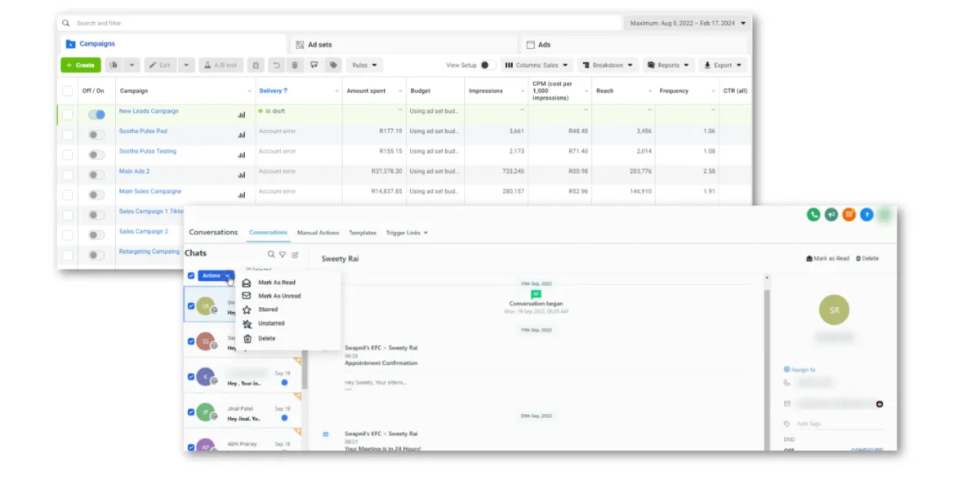Click the search icon in Chats panel
Viewport: 980px width, 494px height.
(271, 254)
